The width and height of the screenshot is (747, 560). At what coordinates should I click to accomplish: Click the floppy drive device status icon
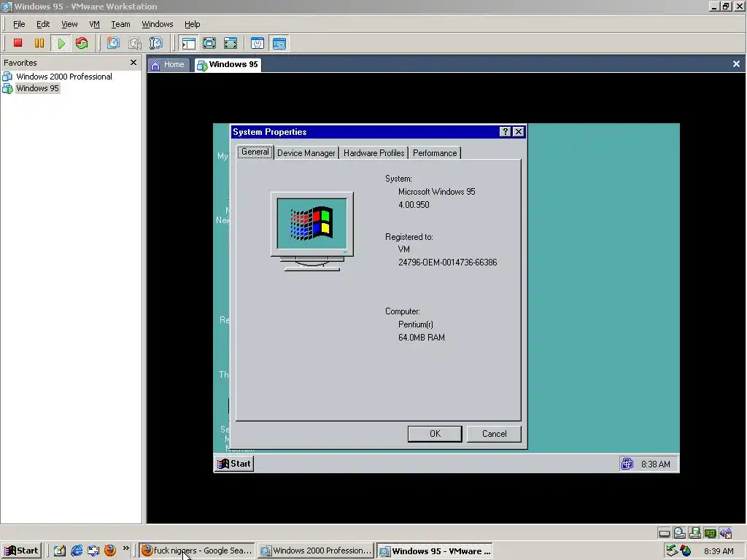pyautogui.click(x=694, y=533)
